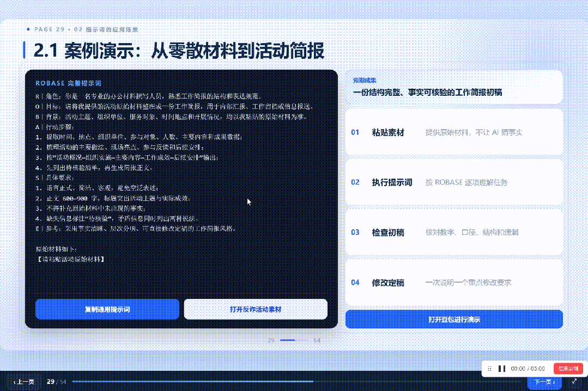Viewport: 588px width, 391px height.
Task: Grab the recording widget's drag handle dots
Action: 489,369
